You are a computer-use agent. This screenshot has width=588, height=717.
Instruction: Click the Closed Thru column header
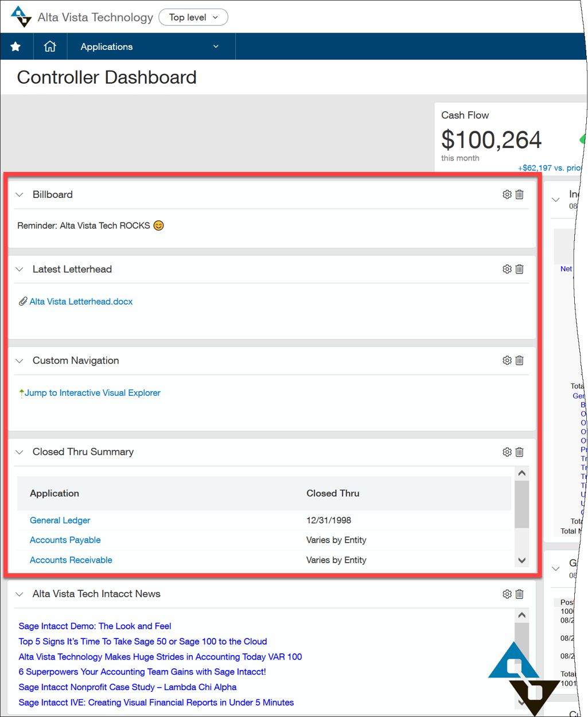(333, 493)
